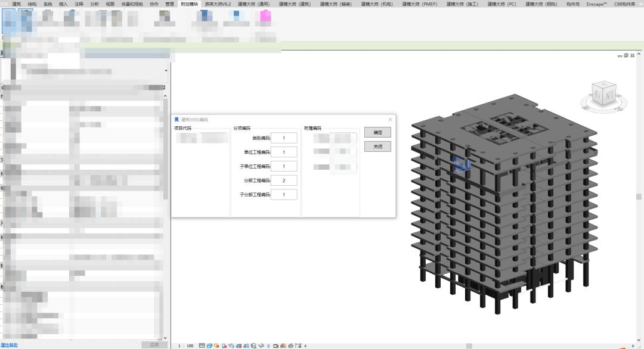Screen dimensions: 644x349
Task: Open the 建模大师 (建筑) tab
Action: [x=295, y=4]
